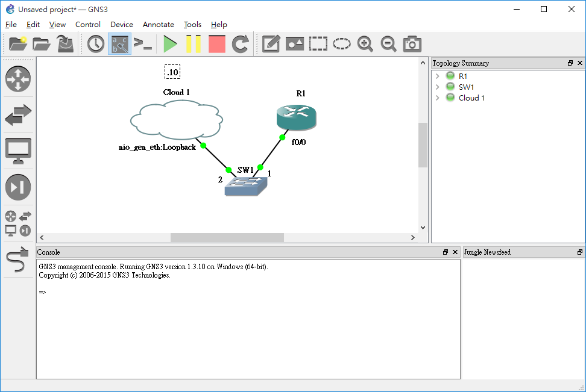This screenshot has width=586, height=392.
Task: Click the canvas horizontal scrollbar thumb
Action: (227, 237)
